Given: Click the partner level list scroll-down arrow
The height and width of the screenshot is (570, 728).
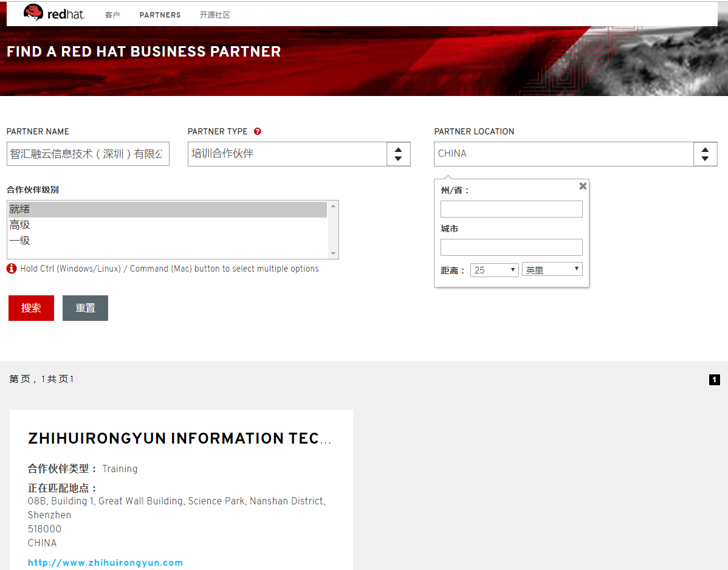Looking at the screenshot, I should pos(333,253).
